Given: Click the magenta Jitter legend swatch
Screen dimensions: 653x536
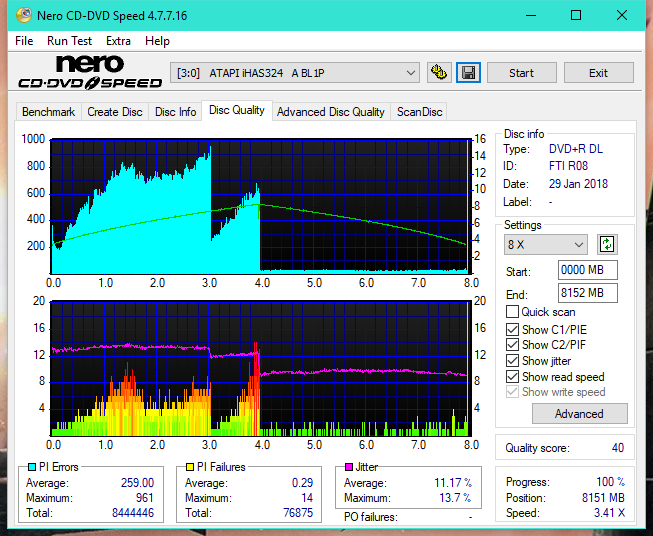Looking at the screenshot, I should [349, 467].
